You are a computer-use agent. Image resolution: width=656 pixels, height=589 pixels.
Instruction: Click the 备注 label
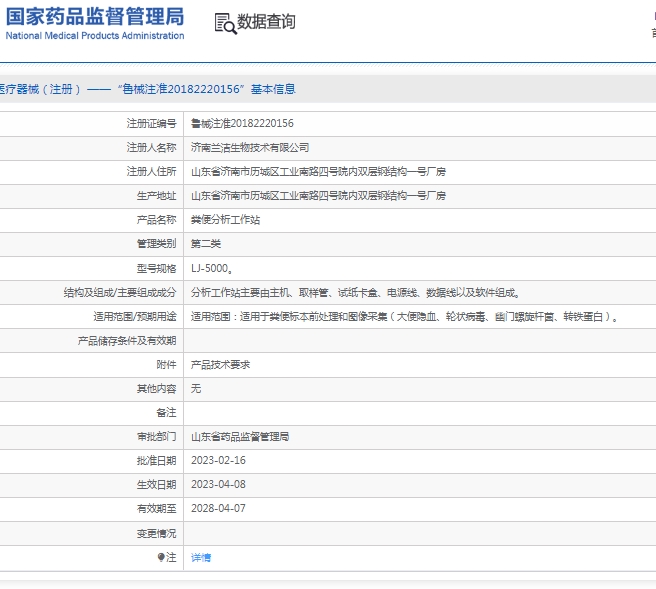[167, 413]
